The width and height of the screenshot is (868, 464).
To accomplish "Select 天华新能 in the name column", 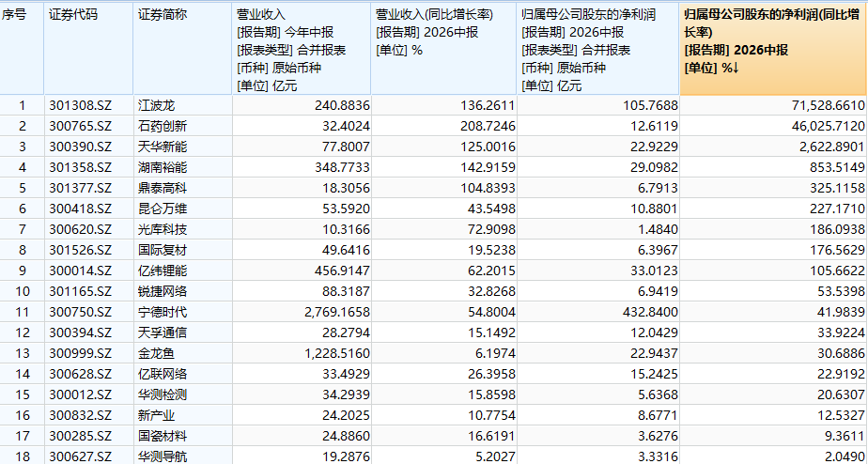I will point(163,147).
